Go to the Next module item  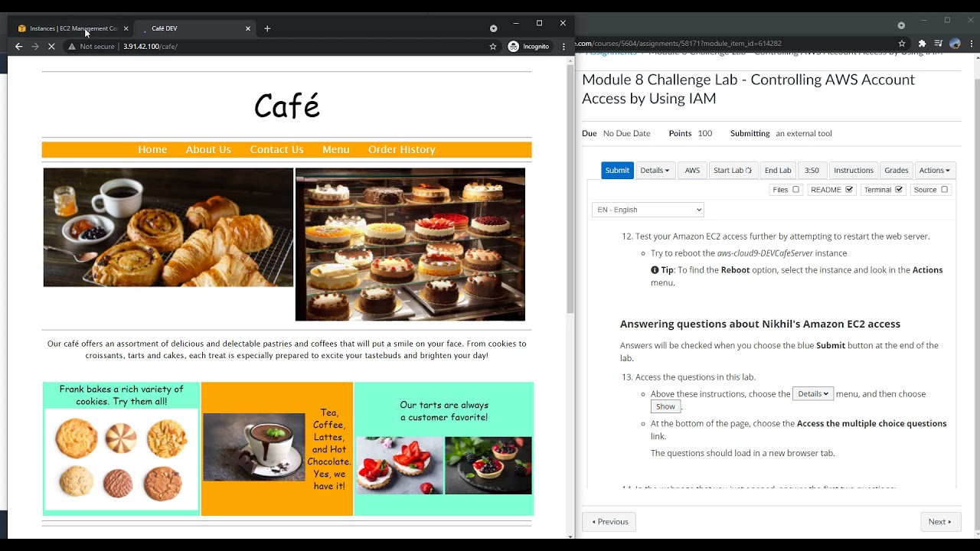coord(940,522)
